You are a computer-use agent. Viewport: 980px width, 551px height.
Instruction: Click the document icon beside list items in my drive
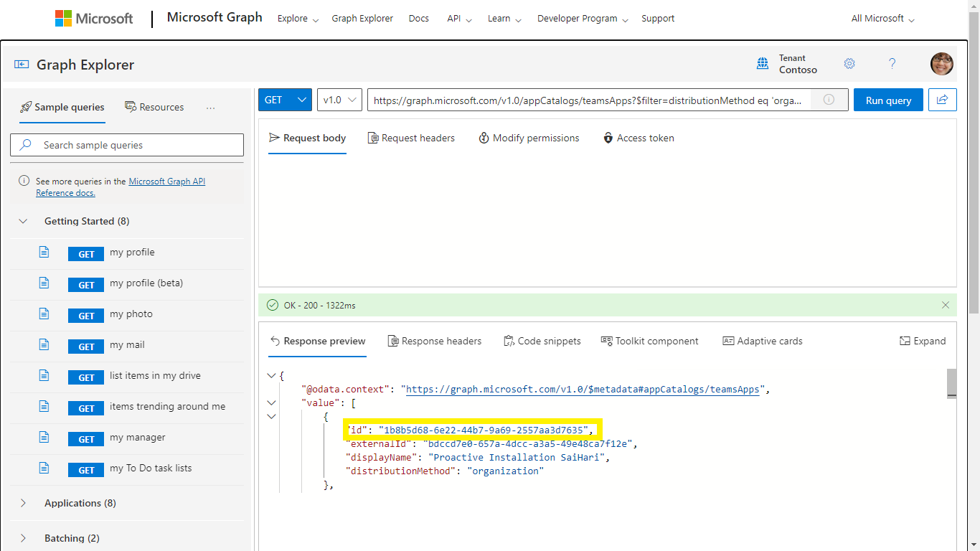pyautogui.click(x=44, y=376)
